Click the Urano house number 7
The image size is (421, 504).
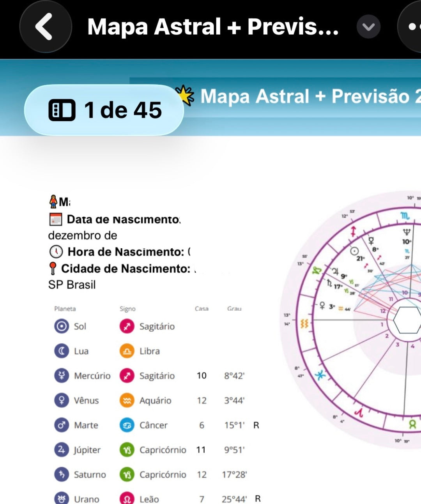point(202,499)
